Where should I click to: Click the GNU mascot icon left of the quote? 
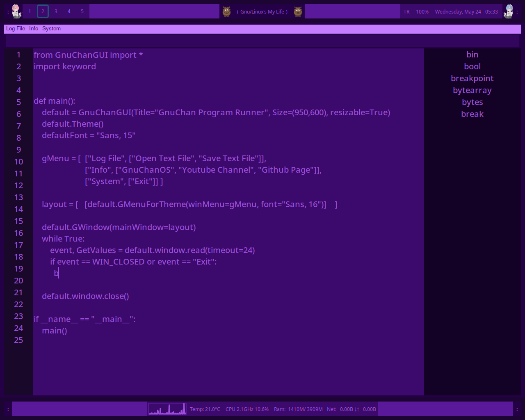226,11
